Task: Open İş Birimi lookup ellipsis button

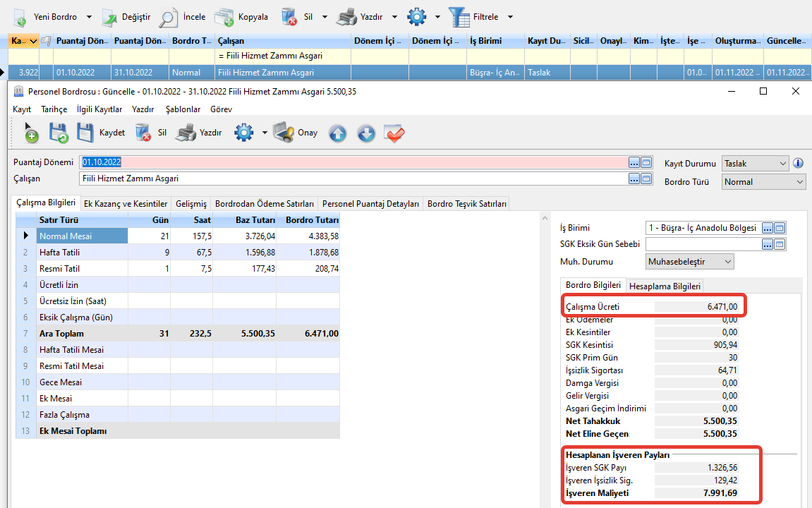Action: point(768,228)
